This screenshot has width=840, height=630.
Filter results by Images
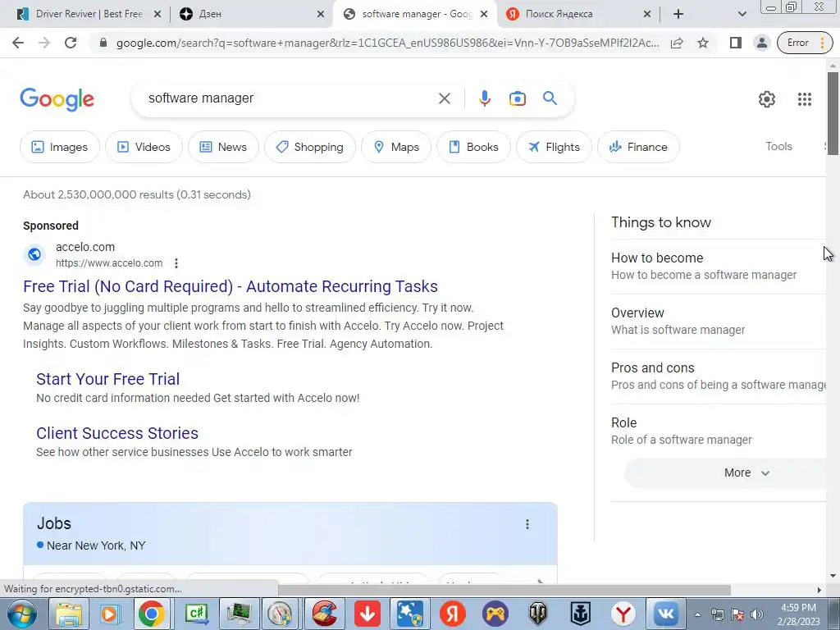coord(59,147)
